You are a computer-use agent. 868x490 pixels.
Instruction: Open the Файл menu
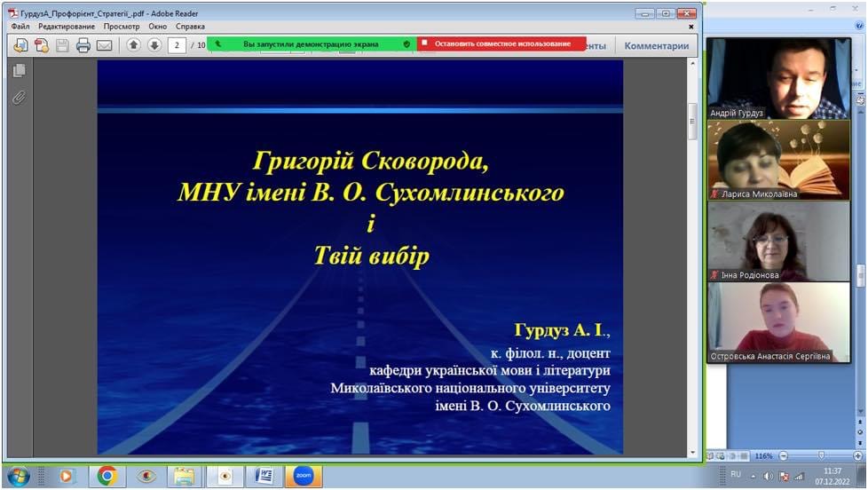coord(20,27)
